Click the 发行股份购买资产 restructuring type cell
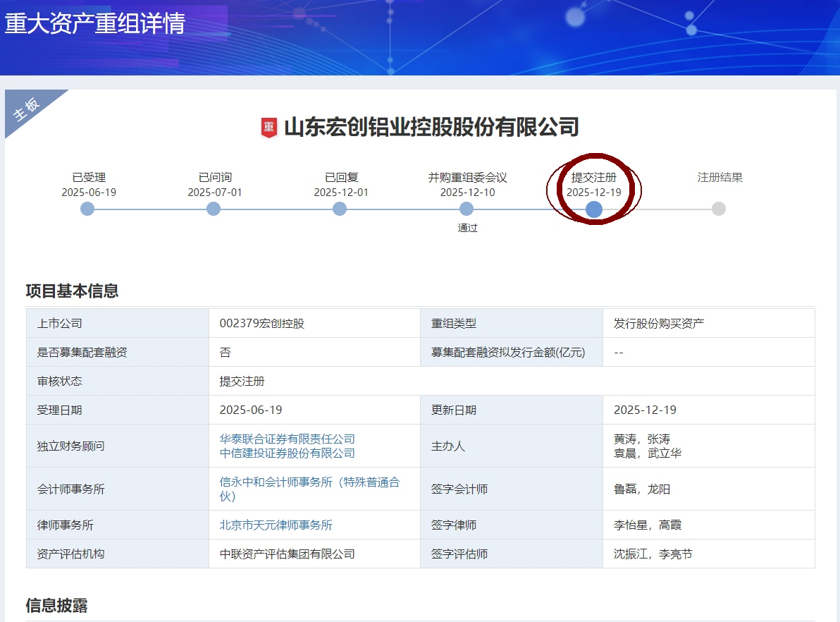Image resolution: width=840 pixels, height=622 pixels. [659, 323]
